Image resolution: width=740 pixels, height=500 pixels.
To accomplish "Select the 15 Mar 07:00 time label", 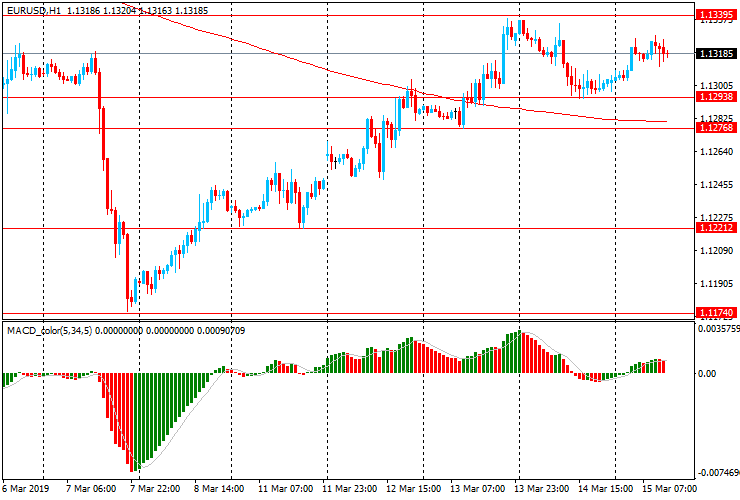I will tap(669, 490).
